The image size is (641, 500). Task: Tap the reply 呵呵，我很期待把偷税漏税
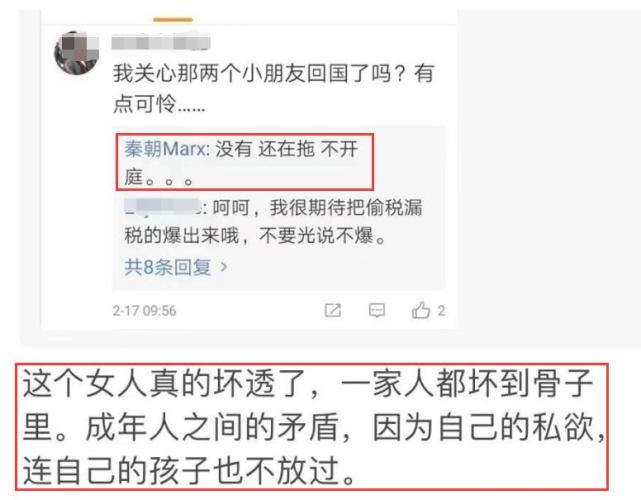[x=318, y=208]
